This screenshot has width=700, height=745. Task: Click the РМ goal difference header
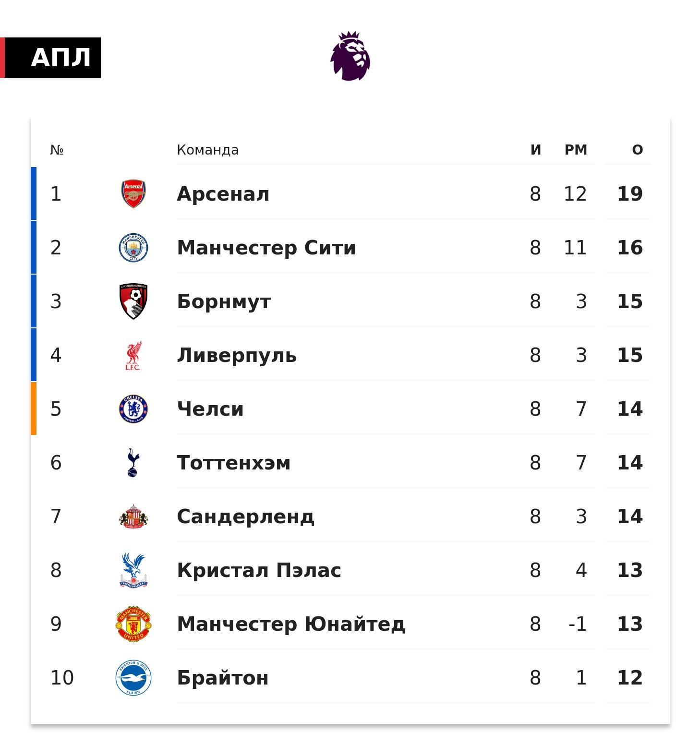(576, 150)
